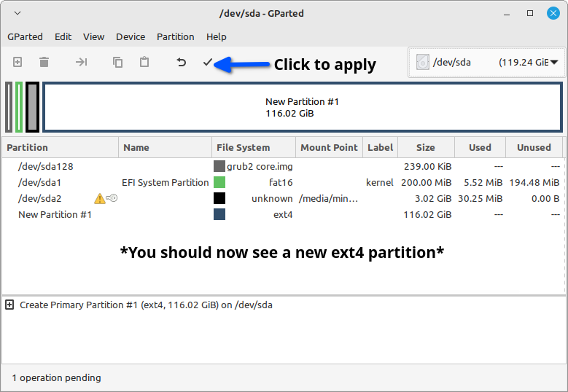Select the green sda1 block in disk map
The height and width of the screenshot is (392, 568).
(x=19, y=107)
